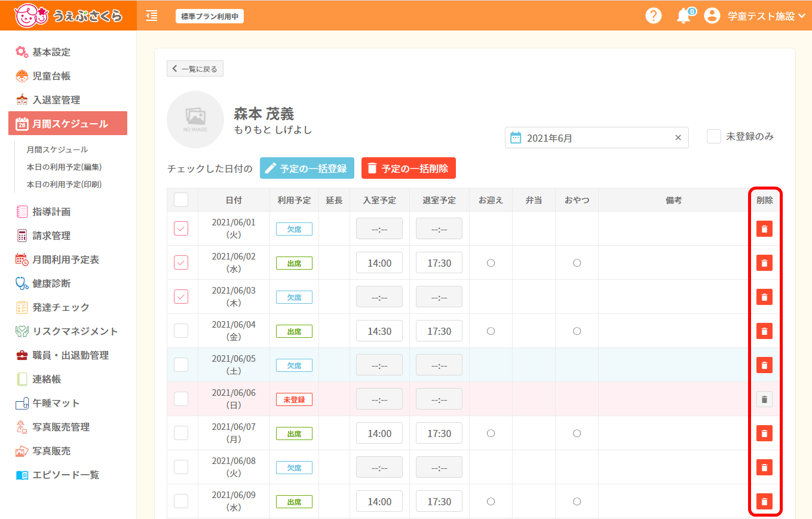Screen dimensions: 812x519
Task: Delete the 2021/06/09 schedule row
Action: point(764,501)
